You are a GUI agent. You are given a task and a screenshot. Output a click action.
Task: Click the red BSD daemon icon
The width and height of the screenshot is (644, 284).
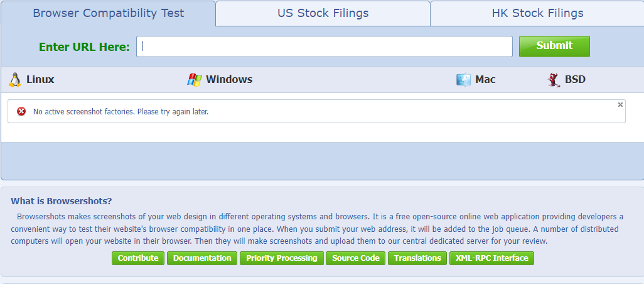[554, 80]
